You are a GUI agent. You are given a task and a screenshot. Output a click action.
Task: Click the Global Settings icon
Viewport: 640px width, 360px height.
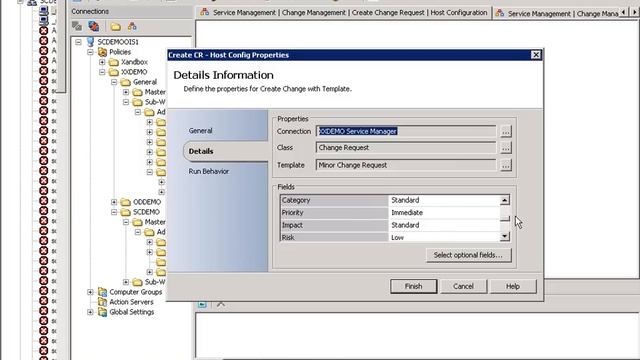click(x=102, y=312)
